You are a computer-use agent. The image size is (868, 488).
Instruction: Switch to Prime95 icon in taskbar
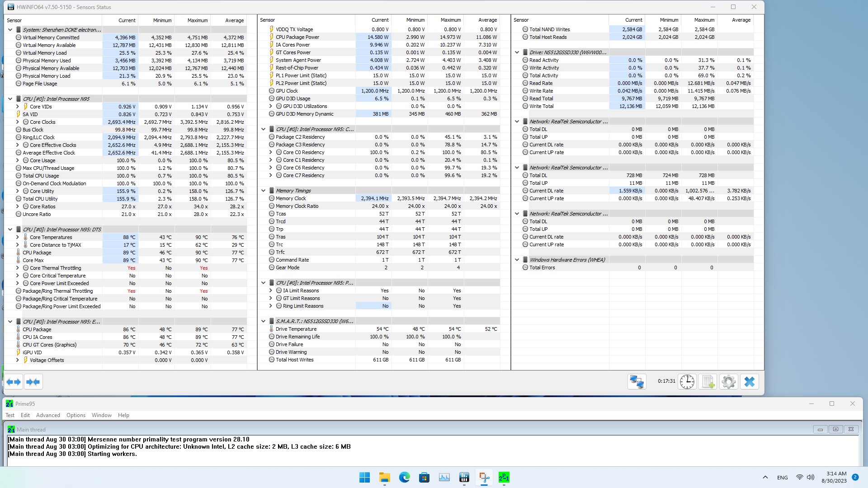click(504, 477)
